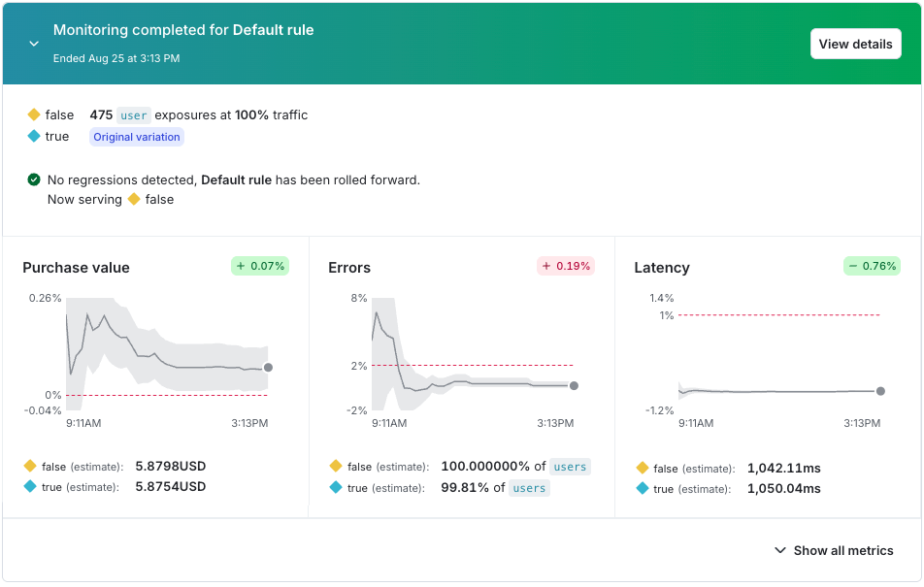Click yellow false diamond in Errors legend
The width and height of the screenshot is (924, 587).
tap(337, 466)
